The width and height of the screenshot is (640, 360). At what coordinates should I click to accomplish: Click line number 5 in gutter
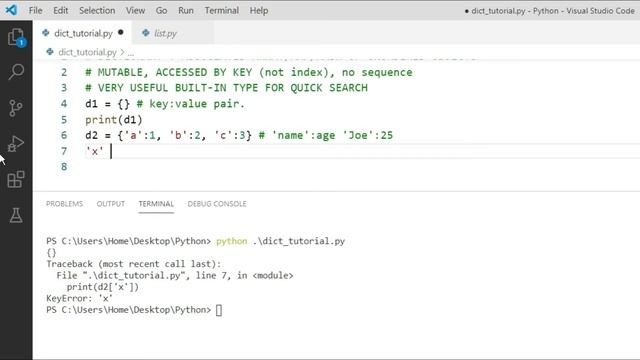point(64,120)
